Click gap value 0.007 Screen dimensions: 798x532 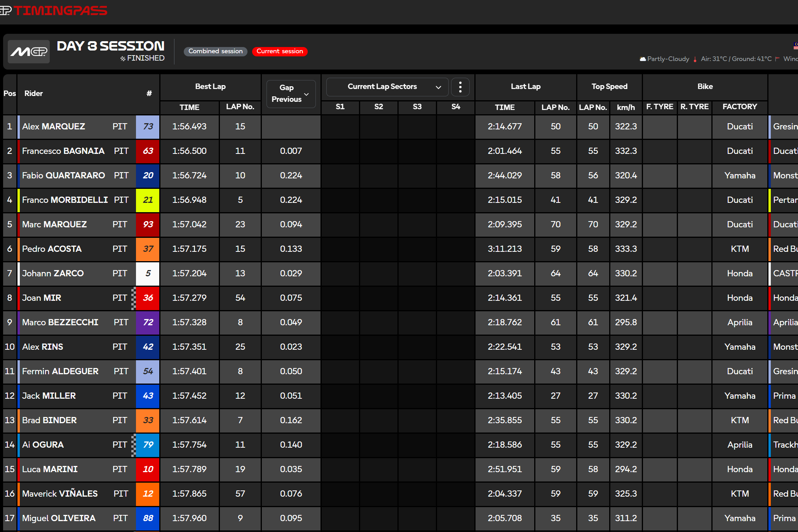(x=291, y=151)
